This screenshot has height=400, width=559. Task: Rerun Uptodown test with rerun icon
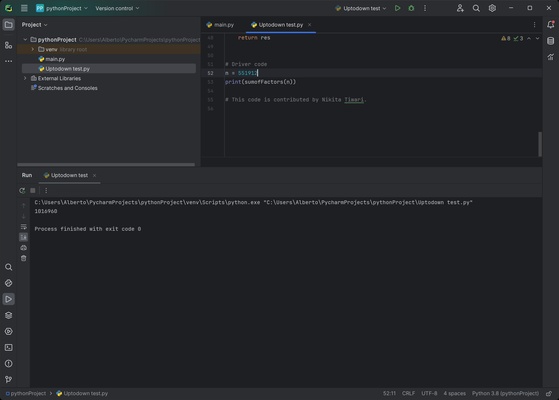tap(22, 191)
